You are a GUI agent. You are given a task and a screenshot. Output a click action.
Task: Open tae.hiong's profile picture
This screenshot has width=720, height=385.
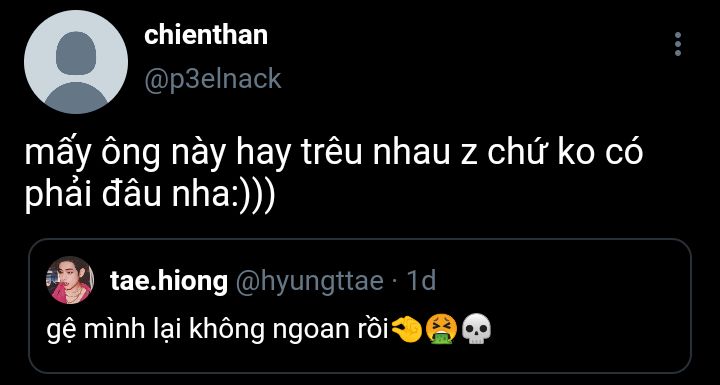[70, 280]
